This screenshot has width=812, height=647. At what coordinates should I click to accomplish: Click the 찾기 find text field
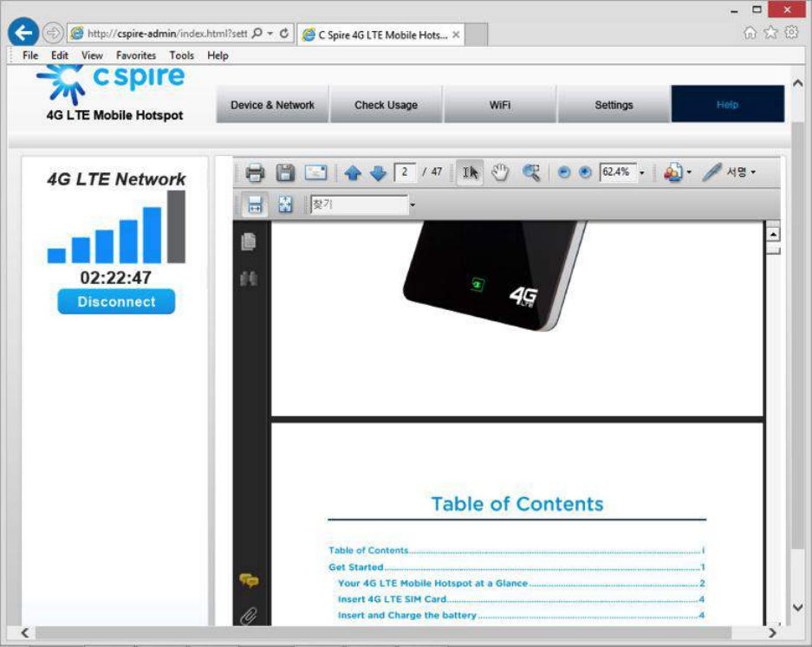pos(359,204)
